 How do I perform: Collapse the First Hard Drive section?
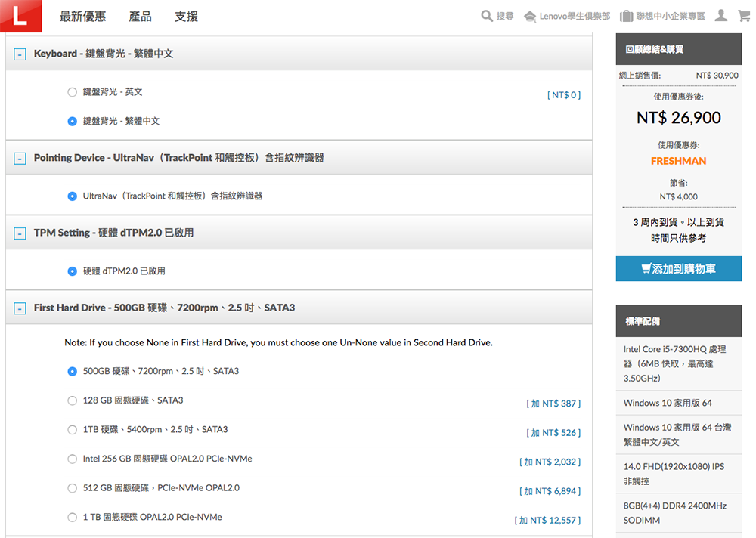20,308
